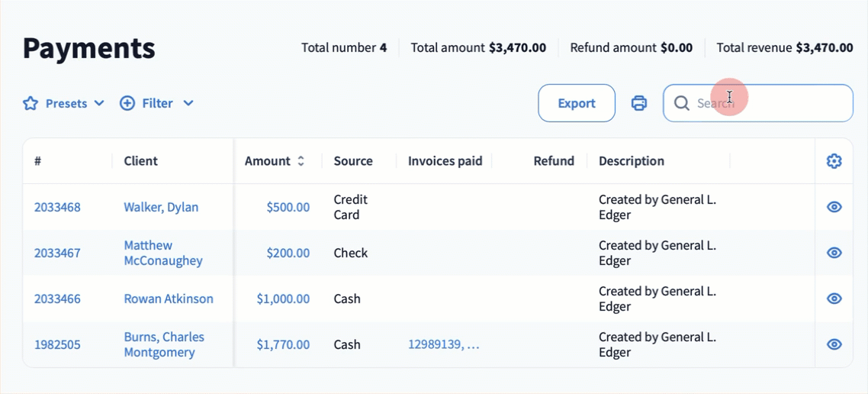Click the Filter plus circle icon
Viewport: 868px width, 394px height.
127,103
